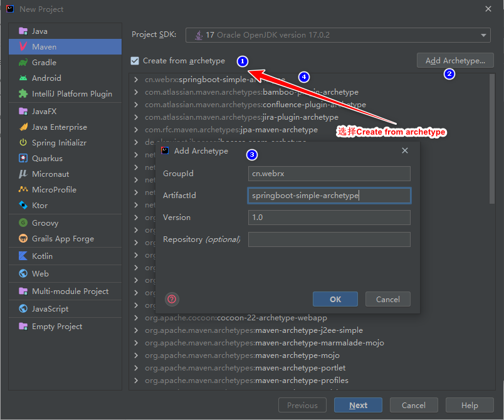
Task: Choose the Grails App Forge icon
Action: pyautogui.click(x=23, y=238)
